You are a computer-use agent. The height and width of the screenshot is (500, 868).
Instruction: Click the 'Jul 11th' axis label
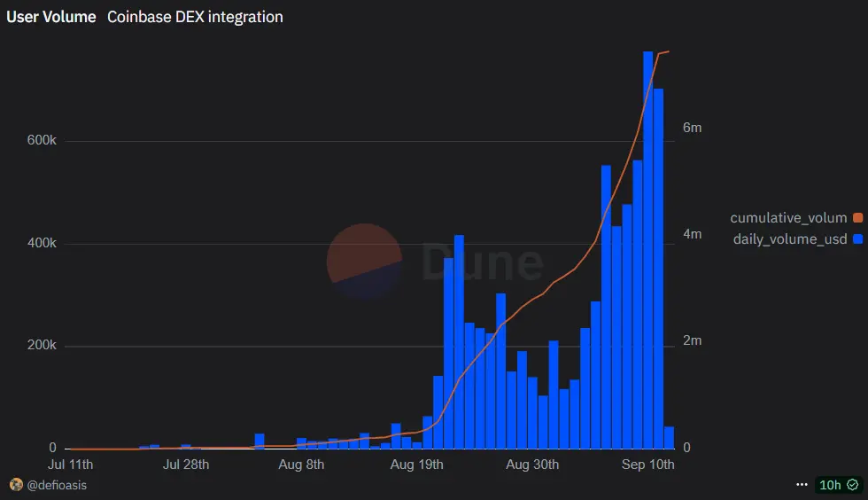(70, 465)
